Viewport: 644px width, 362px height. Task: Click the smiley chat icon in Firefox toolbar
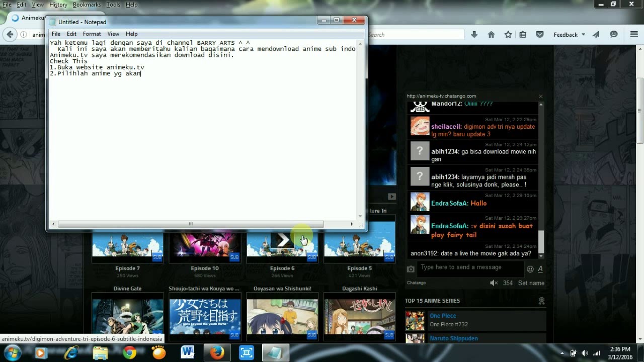click(613, 35)
